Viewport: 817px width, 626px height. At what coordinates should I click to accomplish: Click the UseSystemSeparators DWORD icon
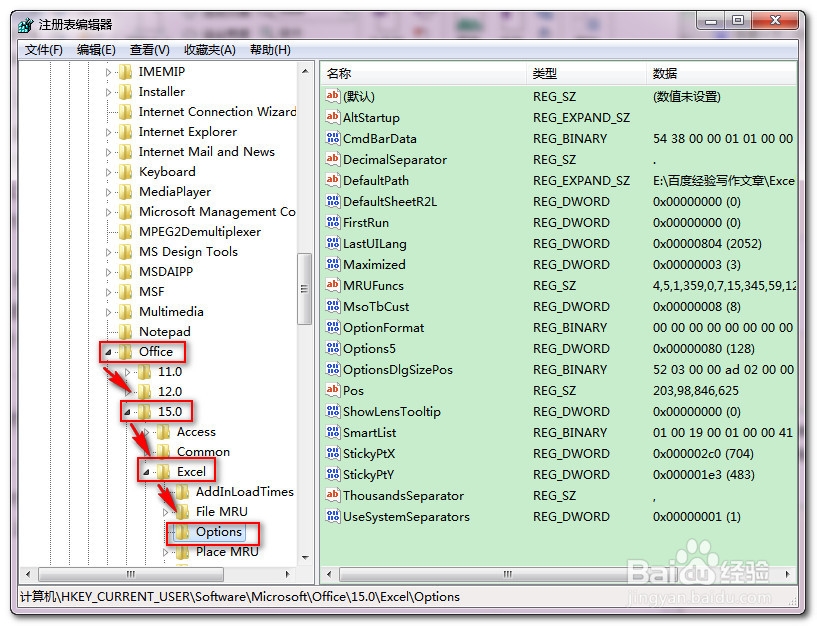(332, 516)
